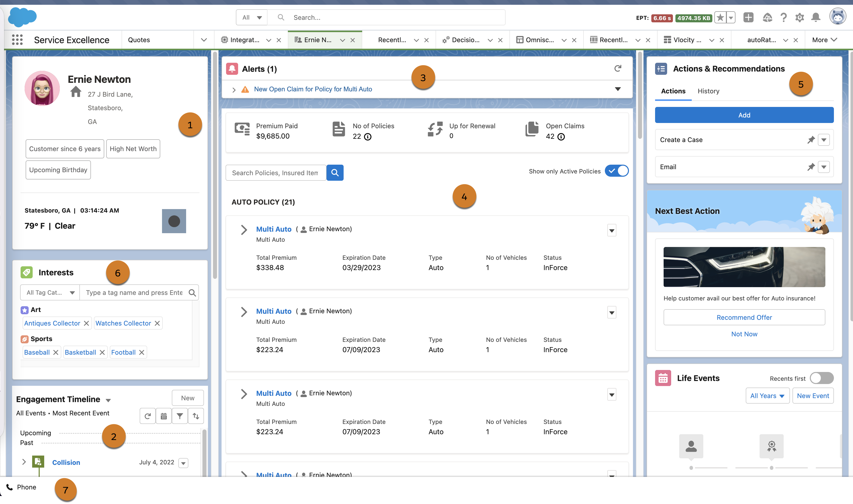Open the All Tag Categories dropdown
853x504 pixels.
coord(50,292)
